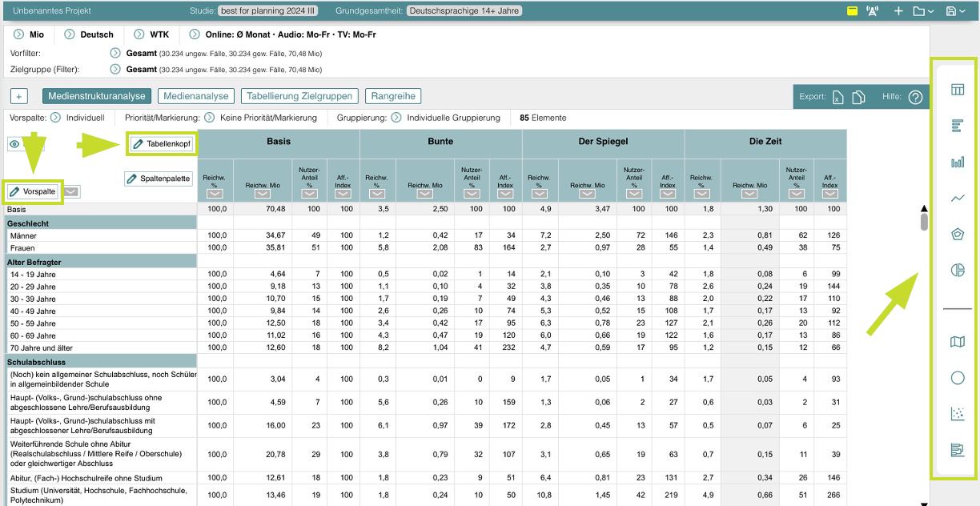Image resolution: width=980 pixels, height=506 pixels.
Task: Click the Spaltenpalette edit button
Action: [x=159, y=179]
